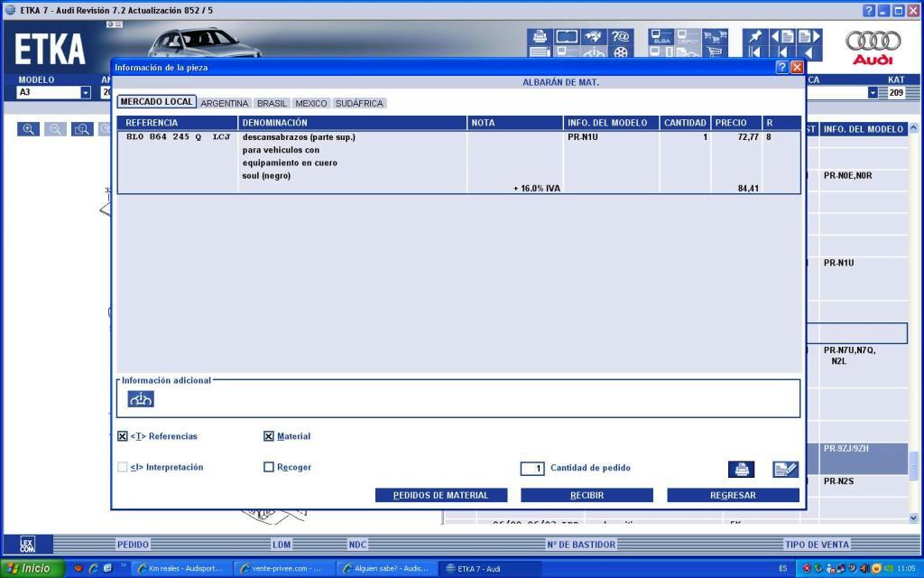The image size is (924, 578).
Task: Click the full-screen frame icon in toolbar
Action: (567, 36)
